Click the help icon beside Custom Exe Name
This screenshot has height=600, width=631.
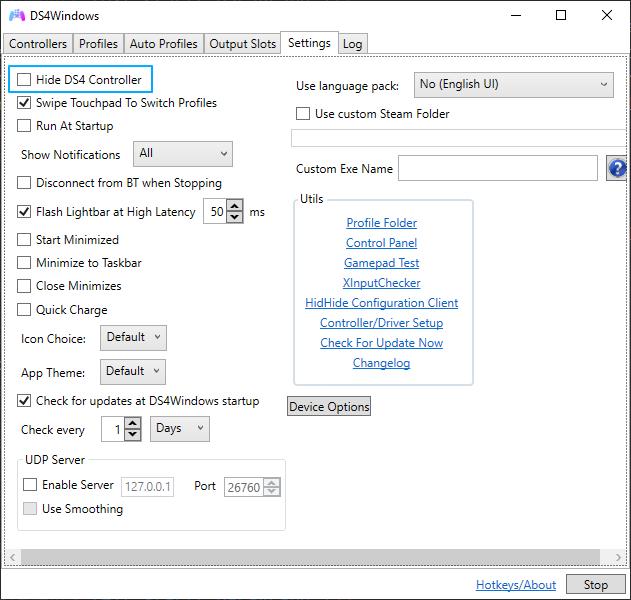[617, 169]
